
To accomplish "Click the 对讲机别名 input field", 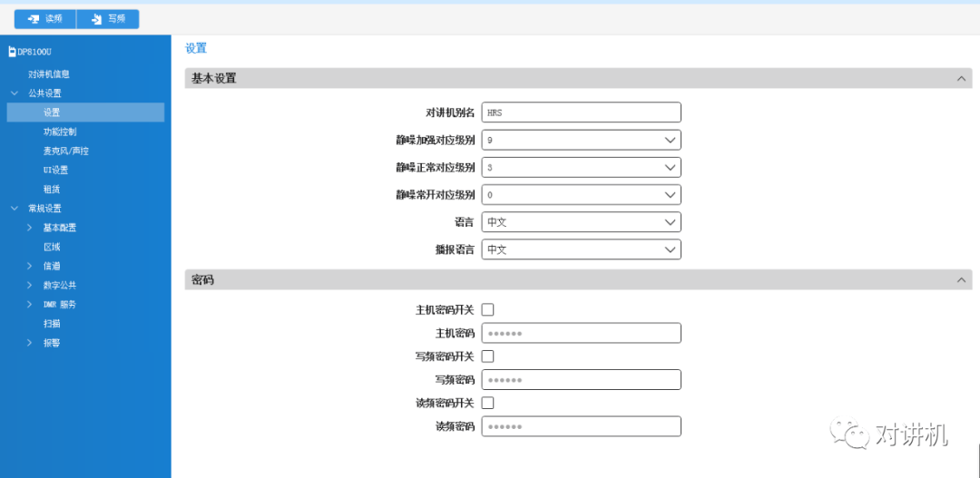I will [x=582, y=112].
